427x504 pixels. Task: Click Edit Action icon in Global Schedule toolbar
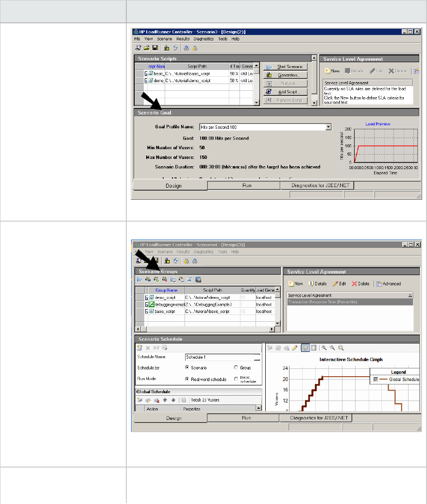pyautogui.click(x=148, y=400)
